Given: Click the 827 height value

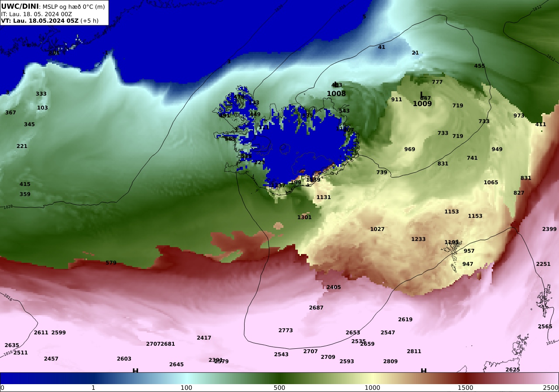Looking at the screenshot, I should 519,193.
